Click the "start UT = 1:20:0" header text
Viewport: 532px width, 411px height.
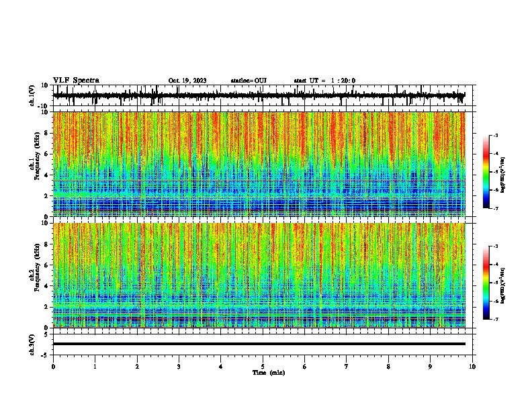(324, 81)
